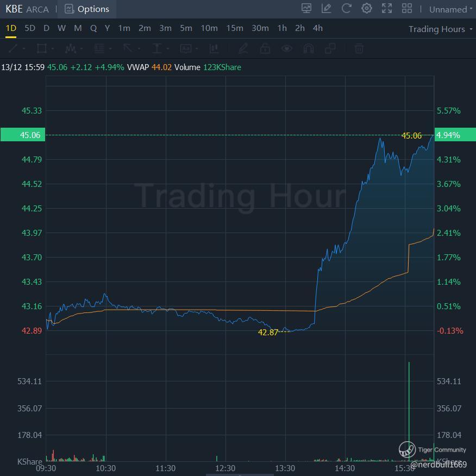Expand the text annotation options arrow

(197, 48)
